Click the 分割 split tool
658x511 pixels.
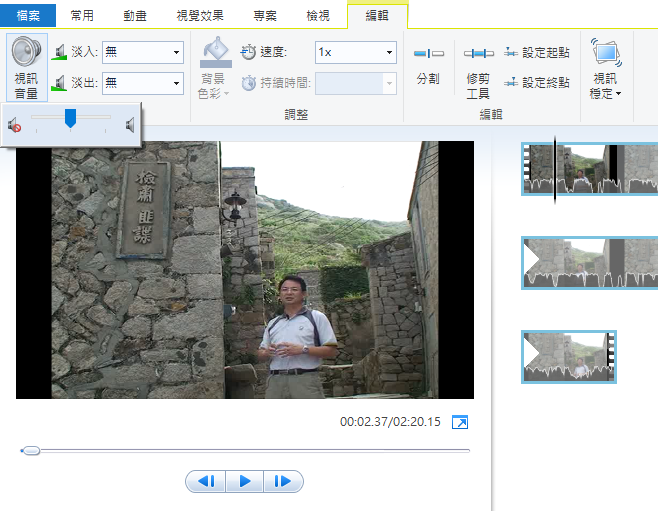click(428, 65)
